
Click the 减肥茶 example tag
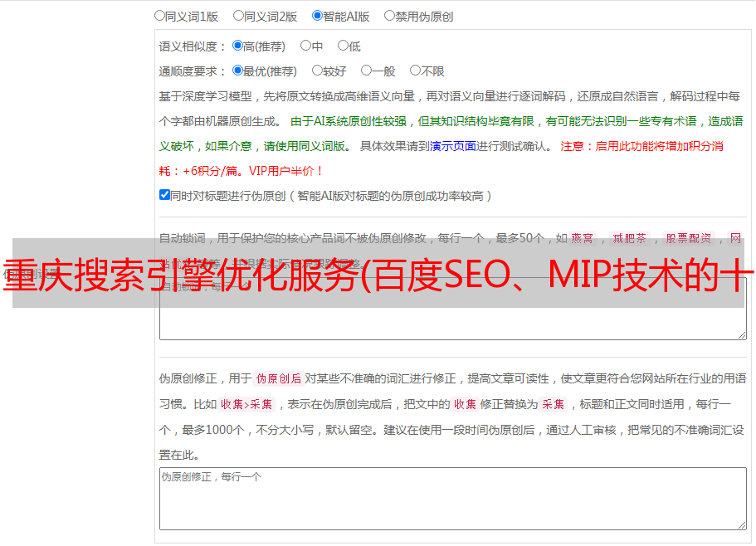629,238
